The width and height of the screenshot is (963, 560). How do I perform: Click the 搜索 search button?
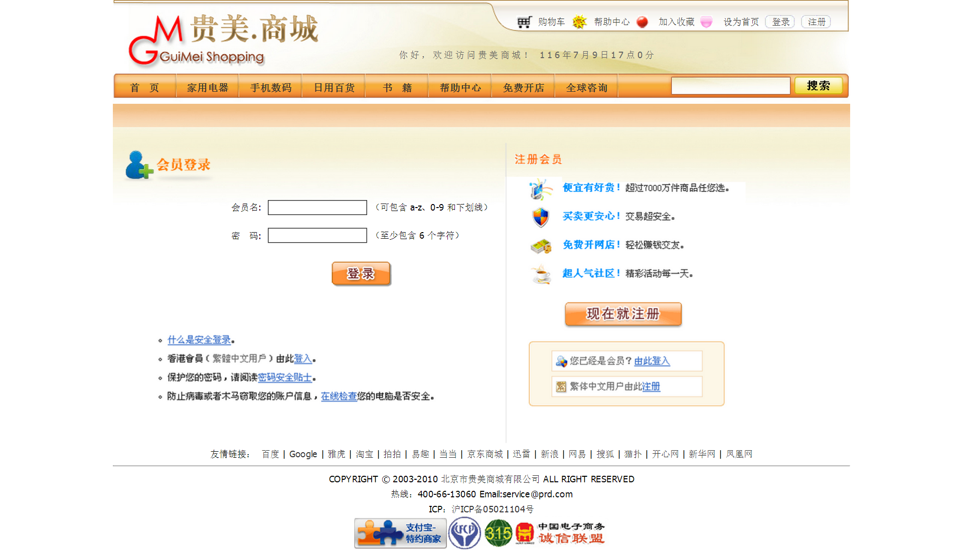[818, 86]
